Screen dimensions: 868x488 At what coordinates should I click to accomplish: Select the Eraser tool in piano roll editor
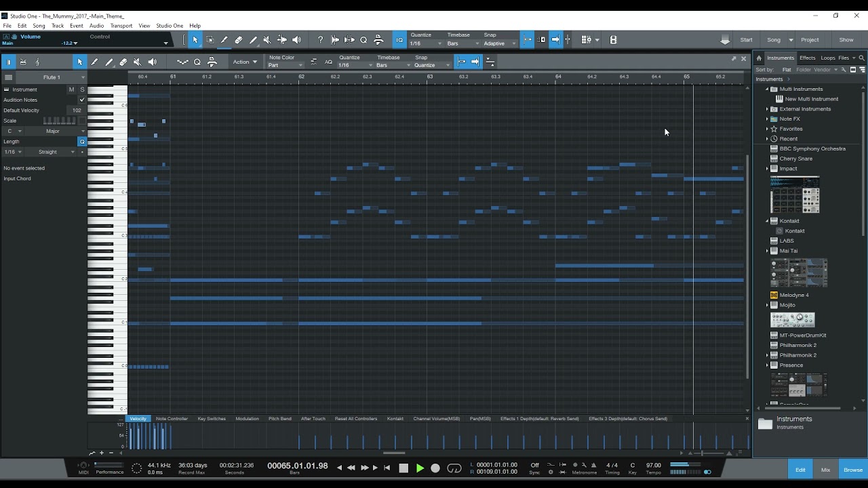tap(123, 62)
